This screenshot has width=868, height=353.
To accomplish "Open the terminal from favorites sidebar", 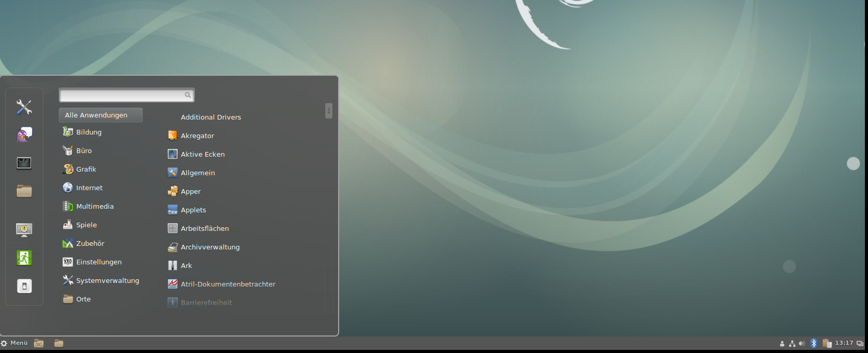I will click(x=24, y=163).
